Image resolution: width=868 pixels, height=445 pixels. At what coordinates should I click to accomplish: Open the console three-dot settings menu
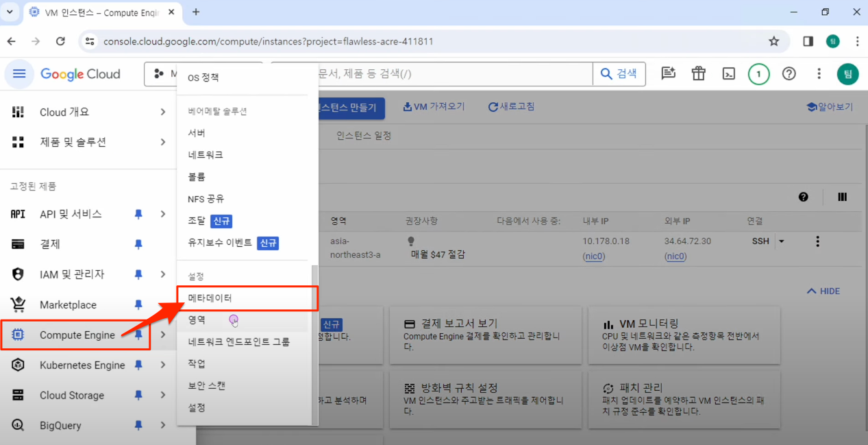point(819,74)
